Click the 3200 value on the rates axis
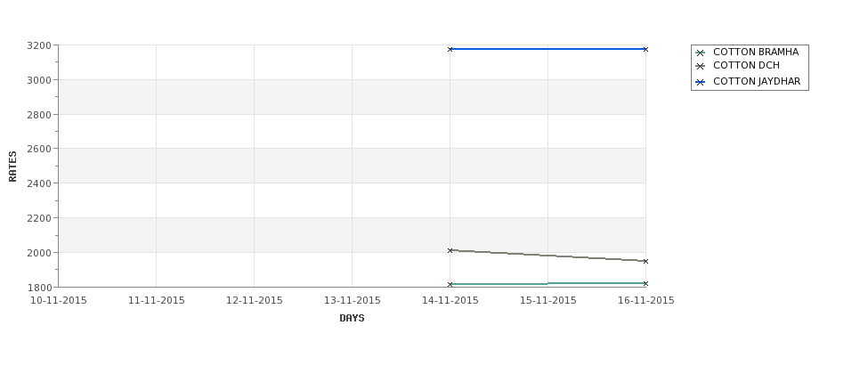The height and width of the screenshot is (382, 868). click(x=40, y=45)
